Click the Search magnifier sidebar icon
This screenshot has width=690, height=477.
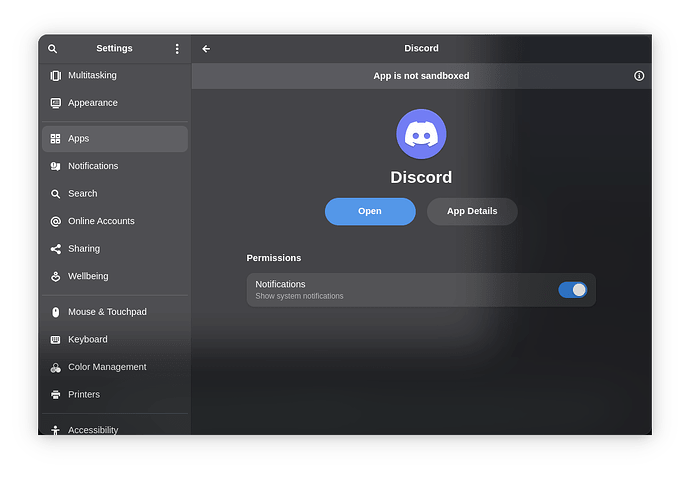click(55, 194)
